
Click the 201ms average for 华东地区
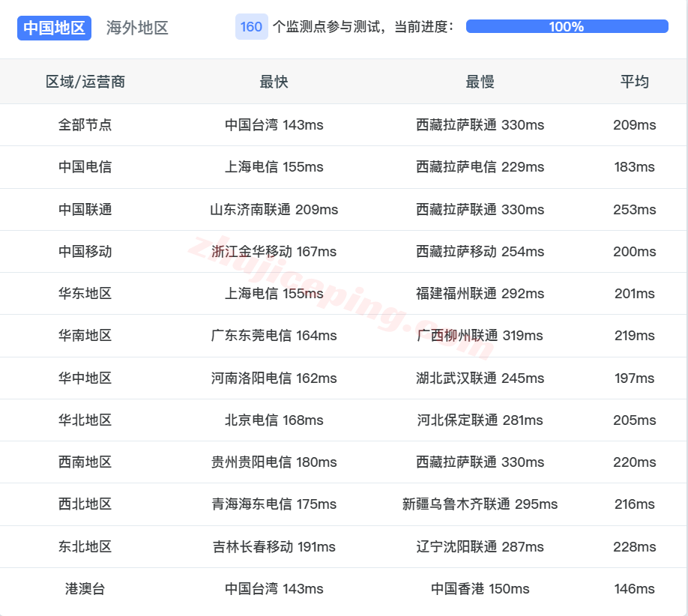click(635, 293)
